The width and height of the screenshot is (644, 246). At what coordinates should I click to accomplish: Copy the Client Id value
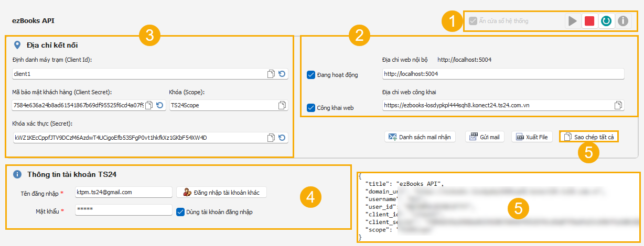pyautogui.click(x=271, y=74)
